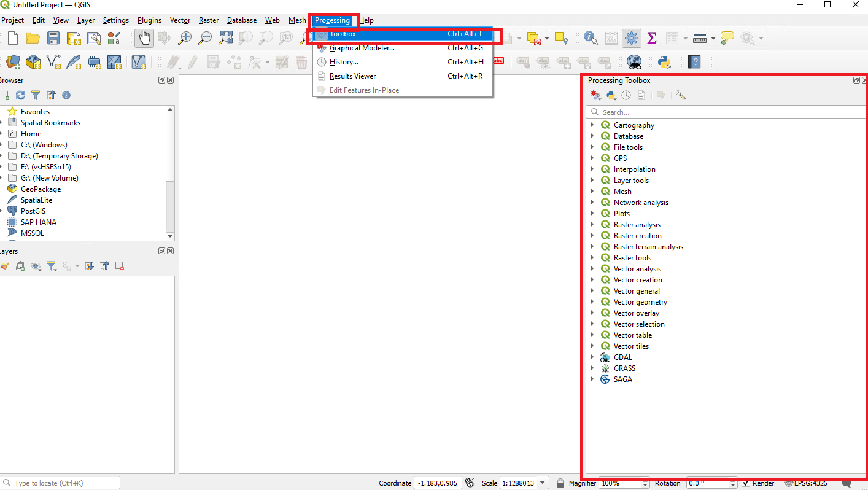Screen dimensions: 868x490
Task: Click the New Shapefile Layer icon
Action: [x=53, y=61]
